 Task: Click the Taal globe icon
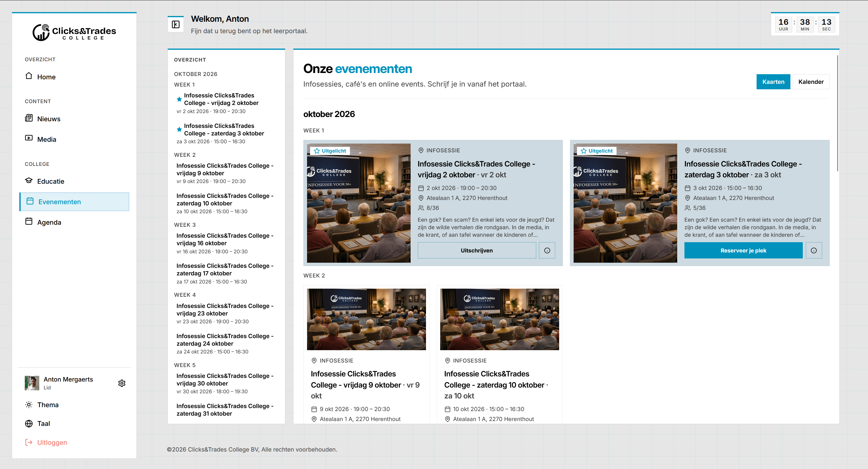click(29, 423)
